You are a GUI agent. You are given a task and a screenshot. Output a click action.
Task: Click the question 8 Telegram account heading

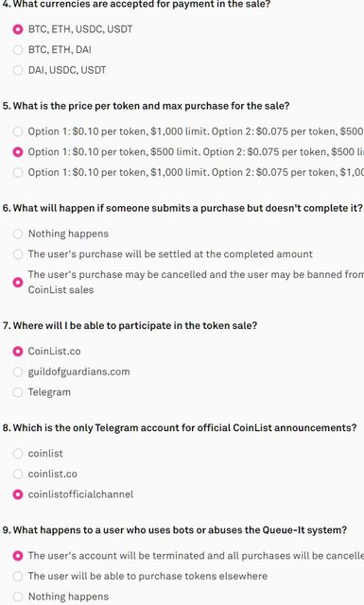coord(180,428)
